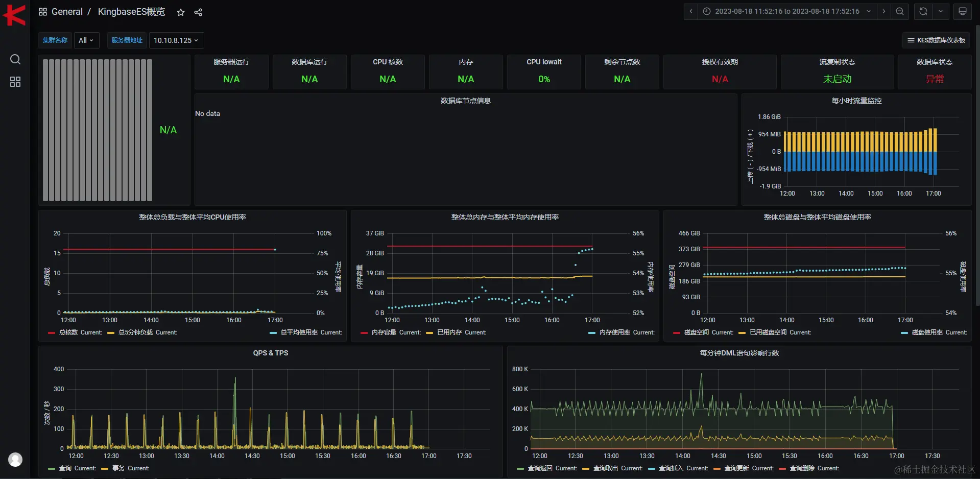Open the 数据库节点信息 panel title menu
The image size is (980, 479).
pyautogui.click(x=466, y=101)
